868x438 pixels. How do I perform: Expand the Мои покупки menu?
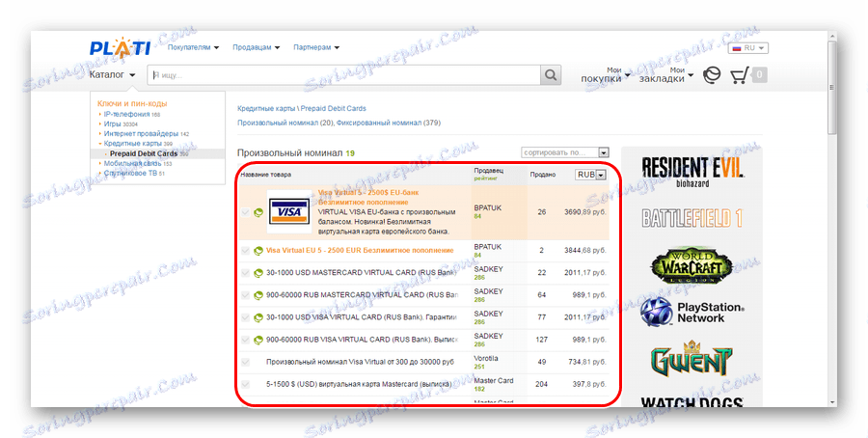(x=605, y=74)
